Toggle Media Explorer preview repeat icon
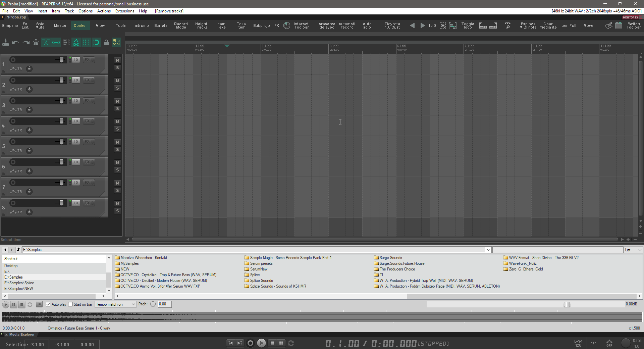The width and height of the screenshot is (644, 349). (x=30, y=305)
